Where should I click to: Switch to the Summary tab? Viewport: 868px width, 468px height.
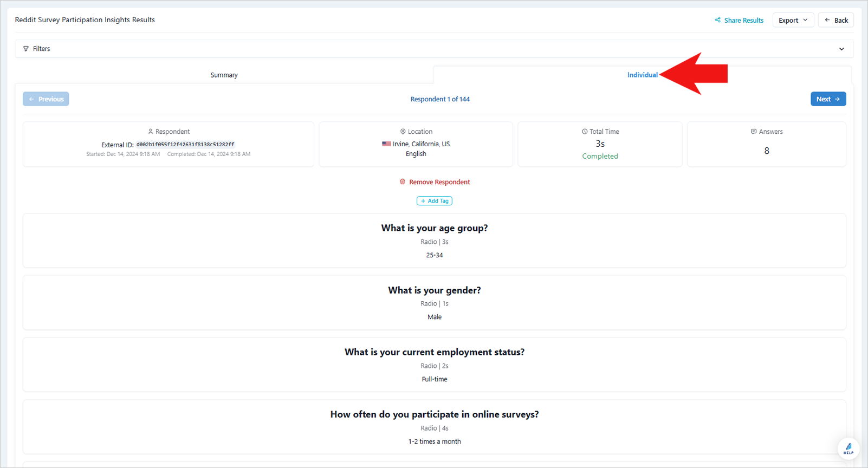[224, 75]
